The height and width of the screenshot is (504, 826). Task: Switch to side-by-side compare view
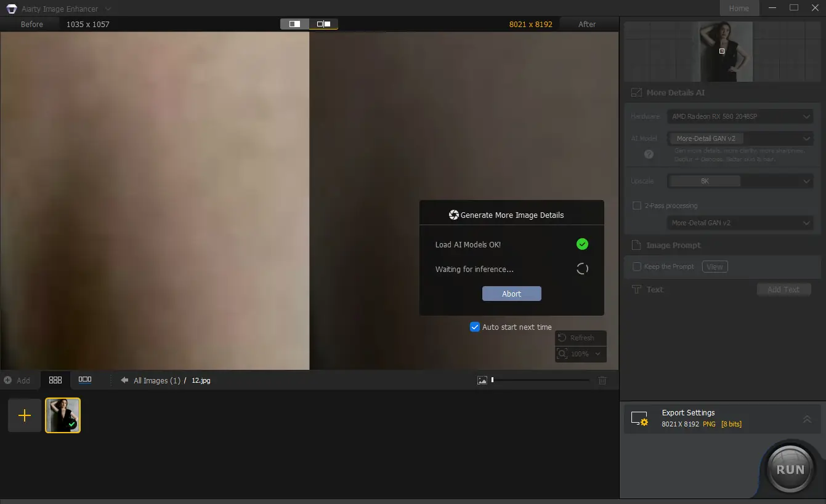coord(323,24)
